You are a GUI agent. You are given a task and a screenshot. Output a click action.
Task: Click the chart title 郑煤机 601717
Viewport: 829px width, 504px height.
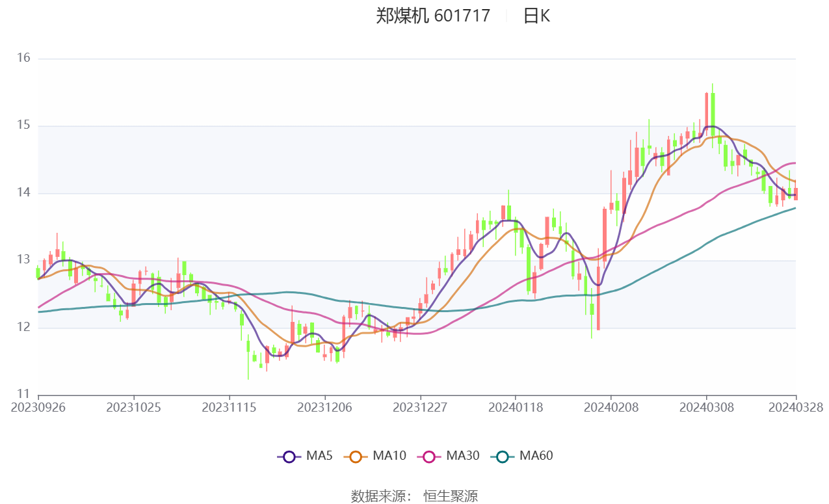433,16
